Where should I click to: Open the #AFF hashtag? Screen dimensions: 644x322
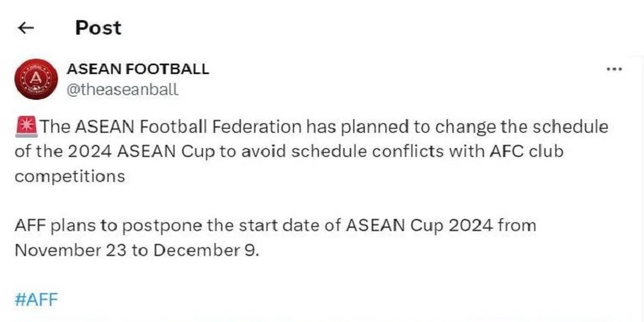36,299
